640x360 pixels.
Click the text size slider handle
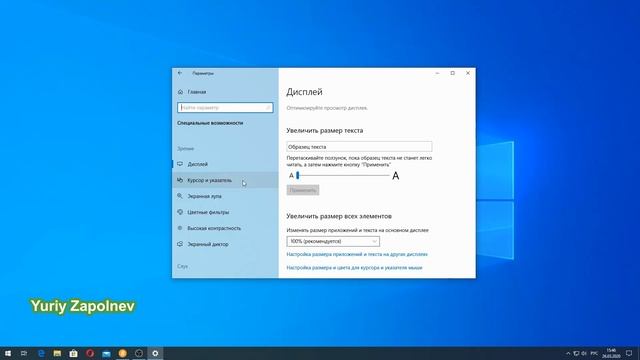coord(298,176)
